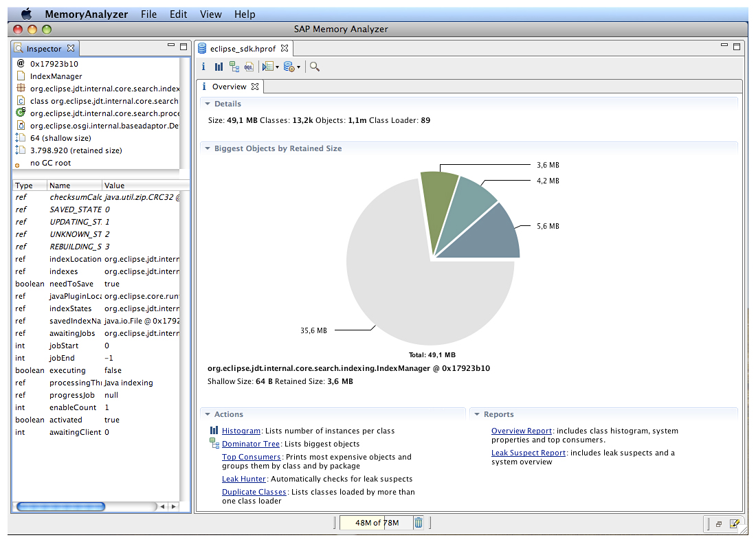The height and width of the screenshot is (542, 756).
Task: Collapse the Biggest Objects by Retained Size section
Action: pos(208,148)
